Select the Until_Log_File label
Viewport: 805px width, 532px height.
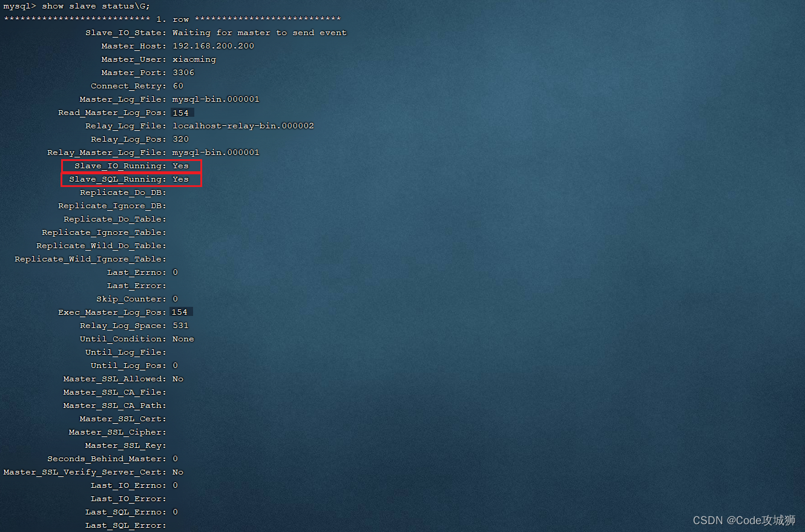click(x=126, y=352)
